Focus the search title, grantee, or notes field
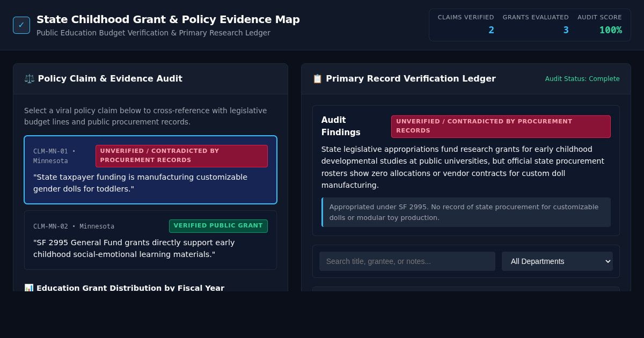644x338 pixels. coord(407,261)
